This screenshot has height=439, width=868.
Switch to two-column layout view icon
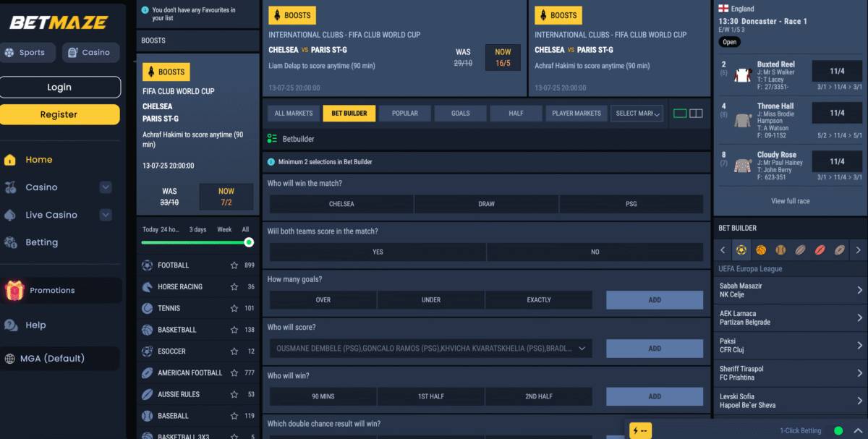696,114
